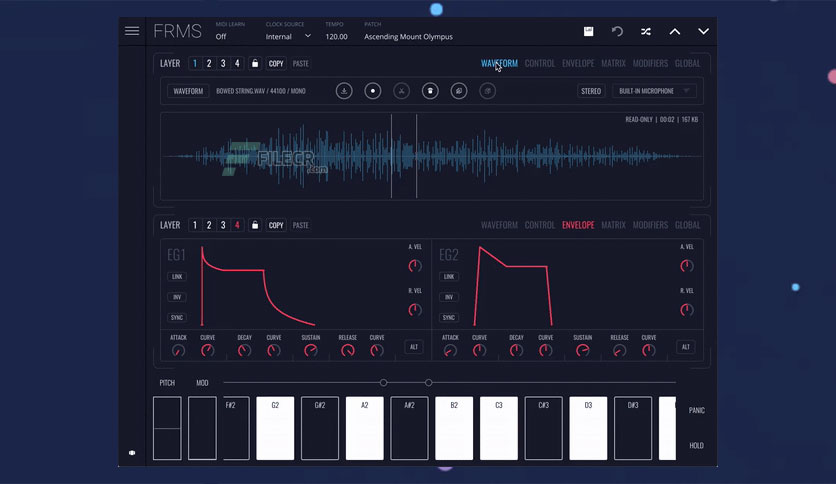Switch upper panel to Global tab

[x=687, y=63]
